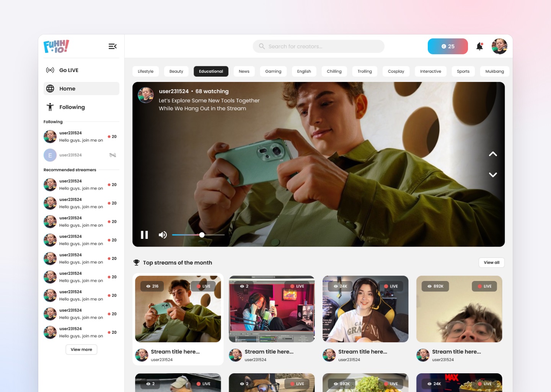Viewport: 551px width, 392px height.
Task: Select the Sports category
Action: coord(463,71)
